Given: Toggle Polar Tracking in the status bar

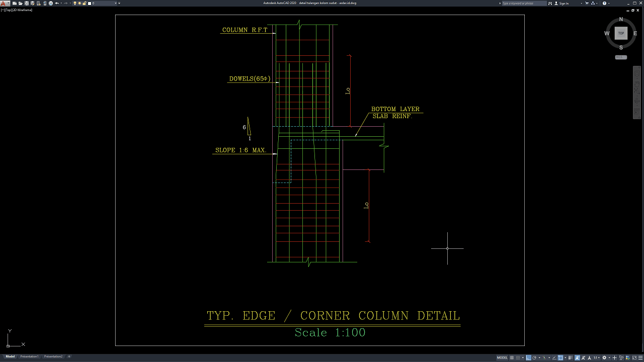Looking at the screenshot, I should [534, 358].
